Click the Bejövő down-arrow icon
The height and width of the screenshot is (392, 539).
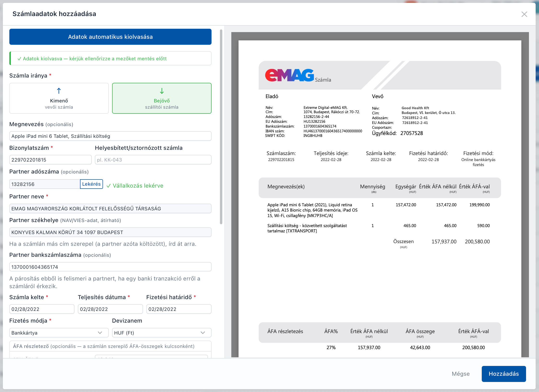[162, 91]
